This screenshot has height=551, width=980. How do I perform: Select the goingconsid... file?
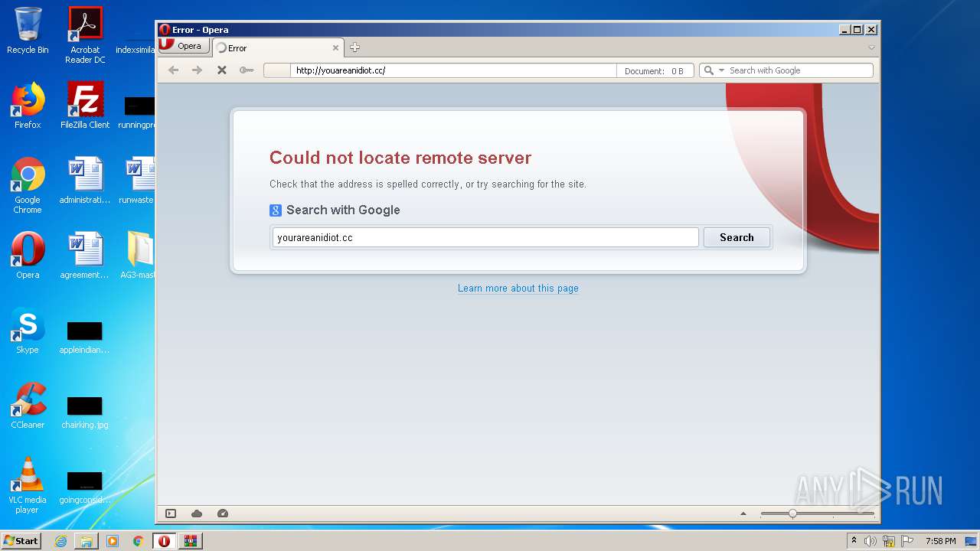(x=85, y=487)
